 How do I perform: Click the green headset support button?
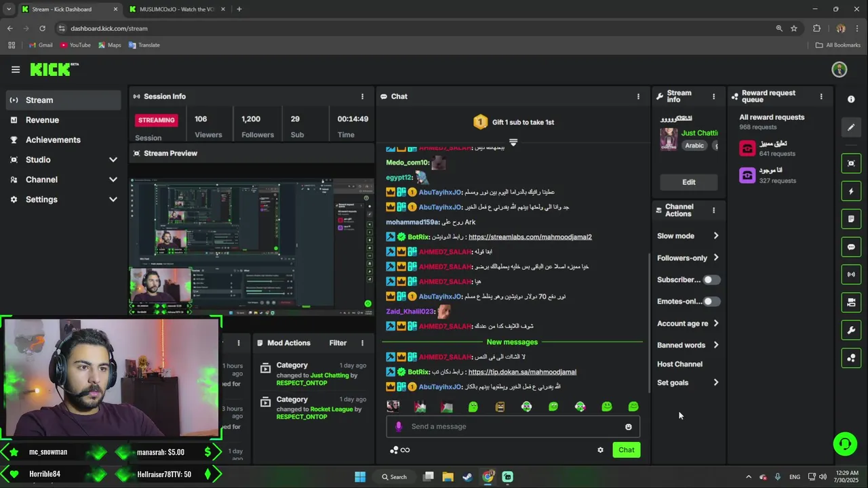coord(845,444)
